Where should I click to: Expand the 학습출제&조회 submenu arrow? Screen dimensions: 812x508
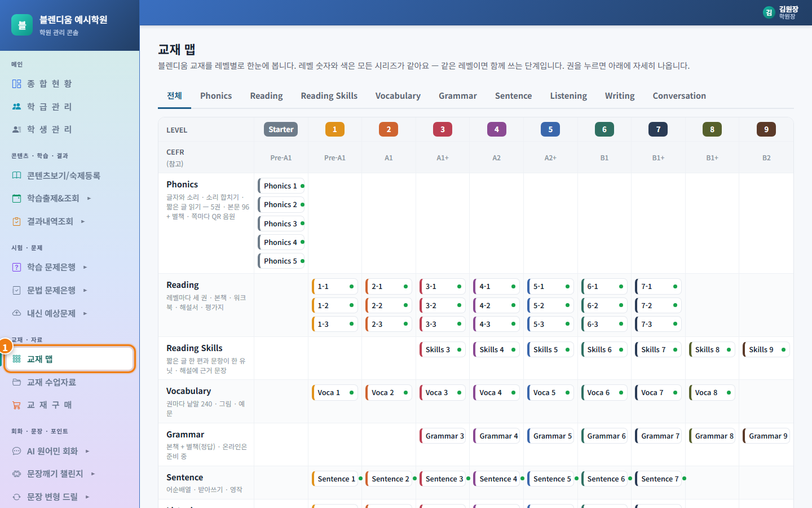click(89, 199)
